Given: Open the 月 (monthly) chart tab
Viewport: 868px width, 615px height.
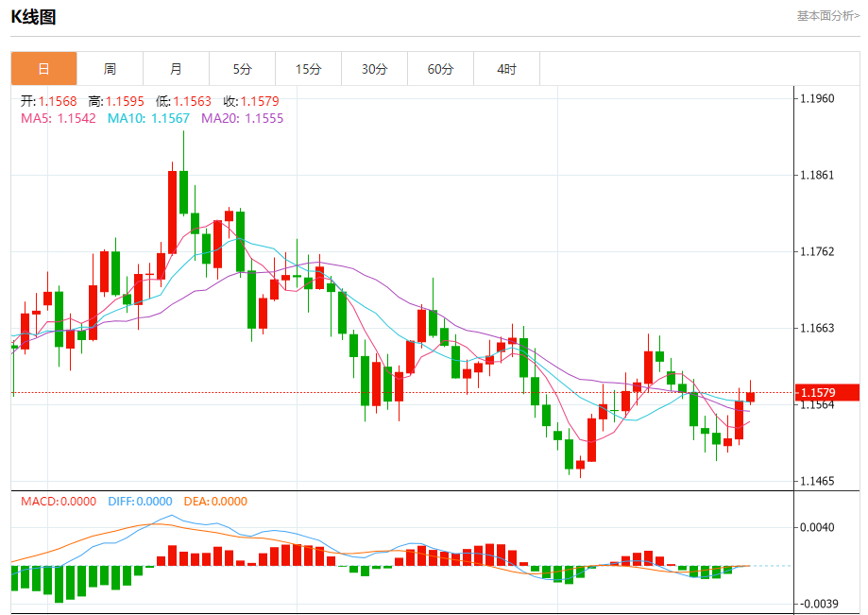Looking at the screenshot, I should (176, 69).
